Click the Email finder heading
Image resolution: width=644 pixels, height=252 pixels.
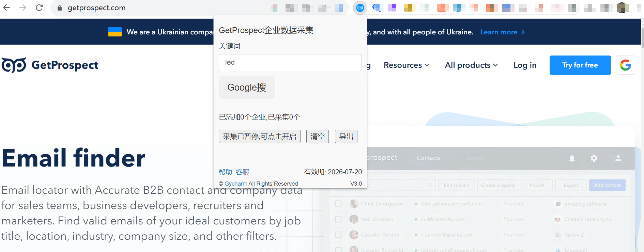tap(74, 158)
